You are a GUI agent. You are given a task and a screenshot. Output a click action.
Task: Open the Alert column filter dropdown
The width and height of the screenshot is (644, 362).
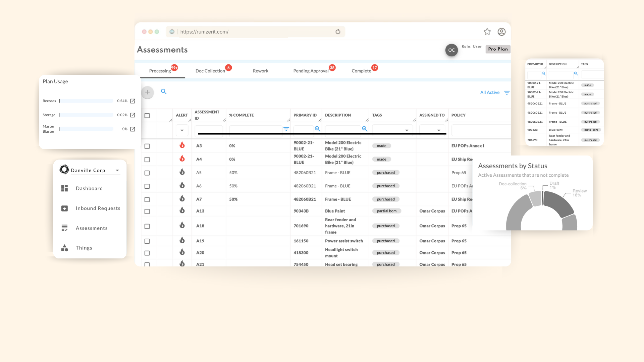coord(182,130)
